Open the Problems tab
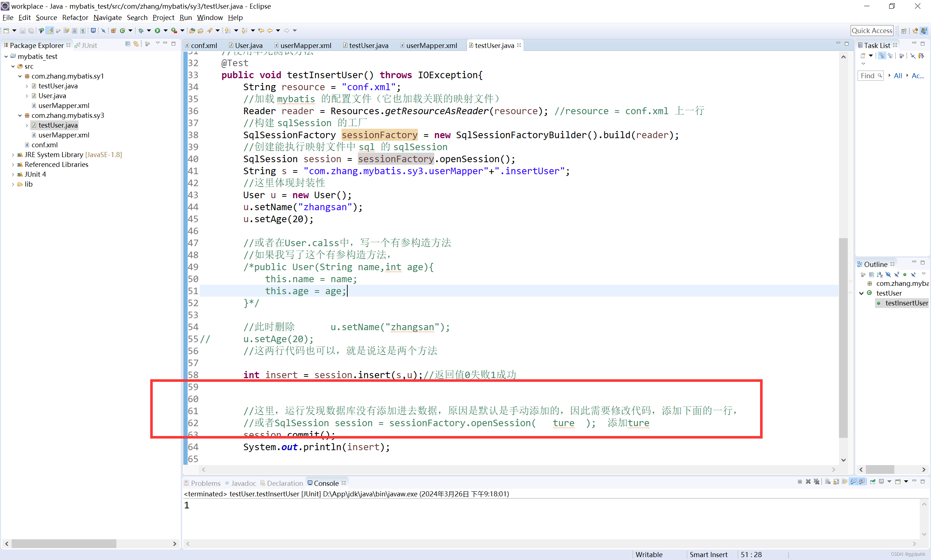This screenshot has height=560, width=931. pos(202,483)
